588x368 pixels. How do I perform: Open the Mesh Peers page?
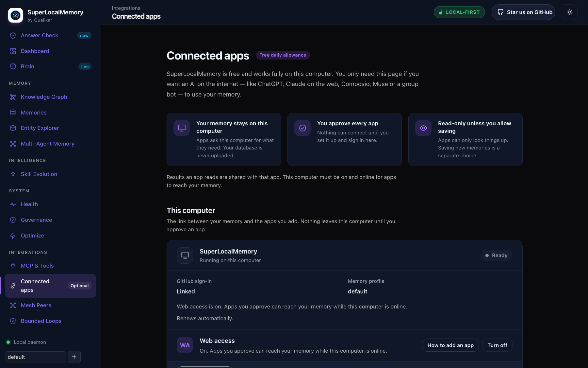point(50,305)
